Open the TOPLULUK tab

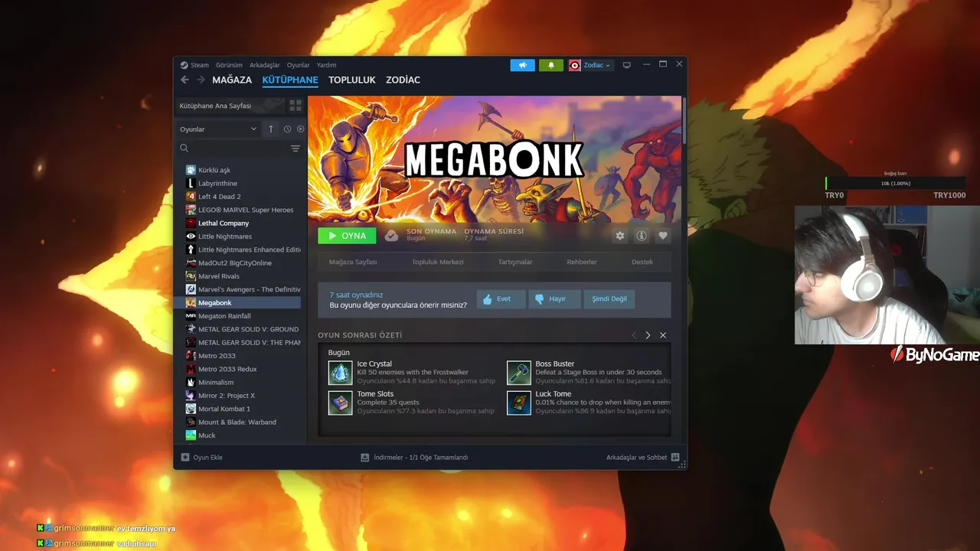tap(352, 80)
